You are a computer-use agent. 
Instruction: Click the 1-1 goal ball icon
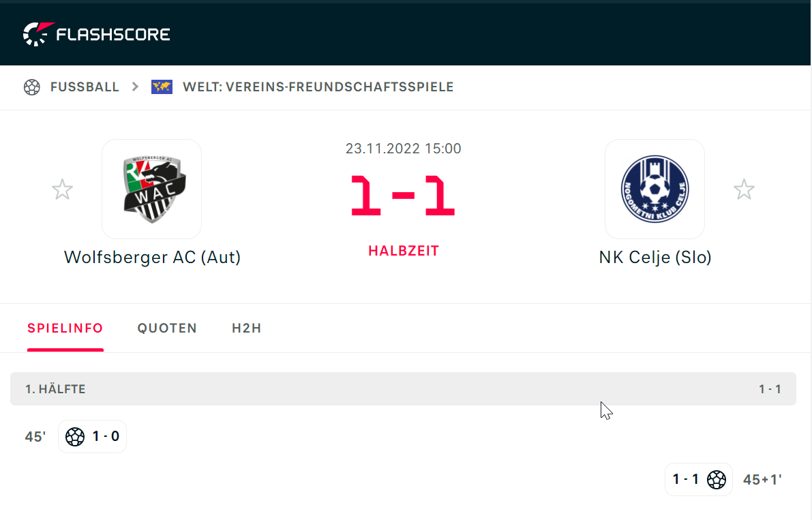point(717,480)
